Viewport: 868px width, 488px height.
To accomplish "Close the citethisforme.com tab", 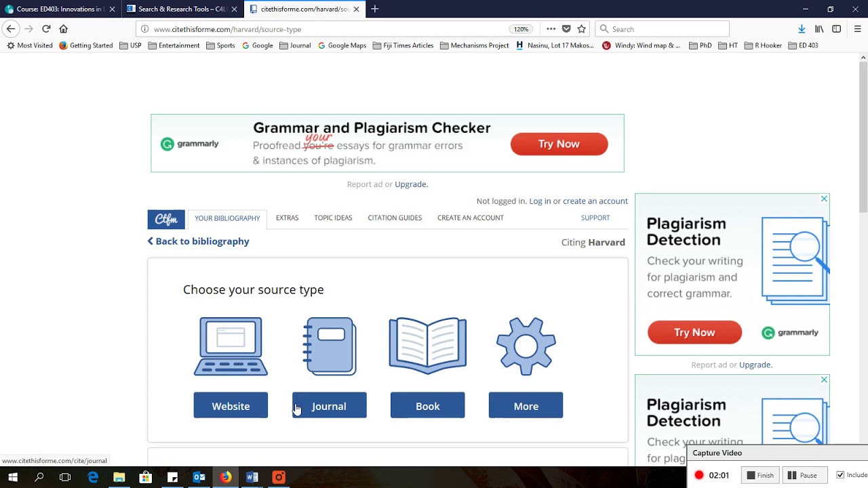I will (x=356, y=9).
